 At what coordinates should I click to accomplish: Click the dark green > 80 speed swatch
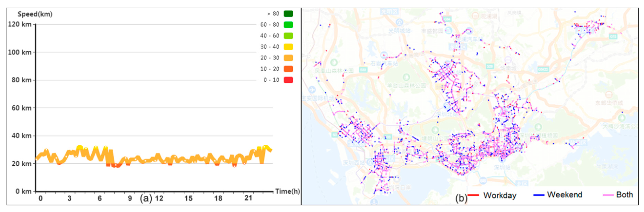click(x=288, y=14)
